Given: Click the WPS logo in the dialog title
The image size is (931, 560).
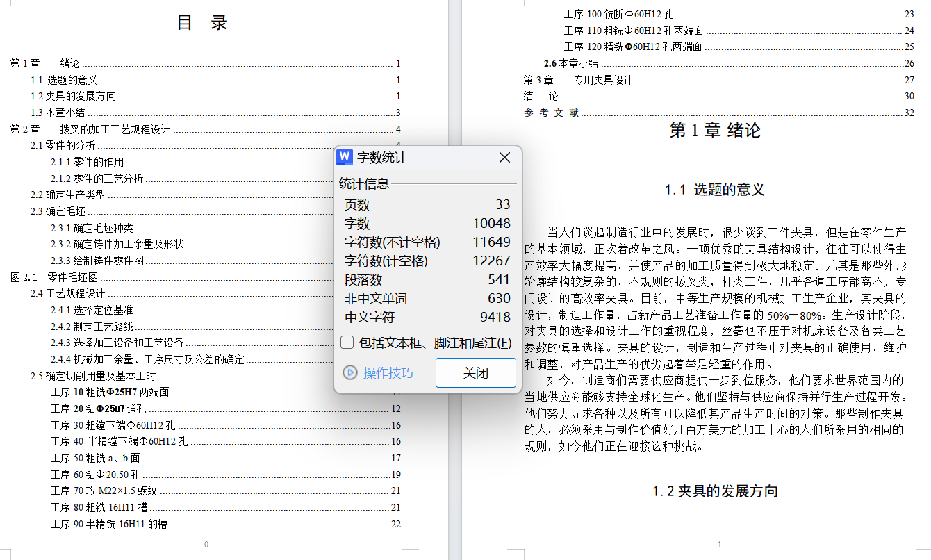Looking at the screenshot, I should point(345,158).
